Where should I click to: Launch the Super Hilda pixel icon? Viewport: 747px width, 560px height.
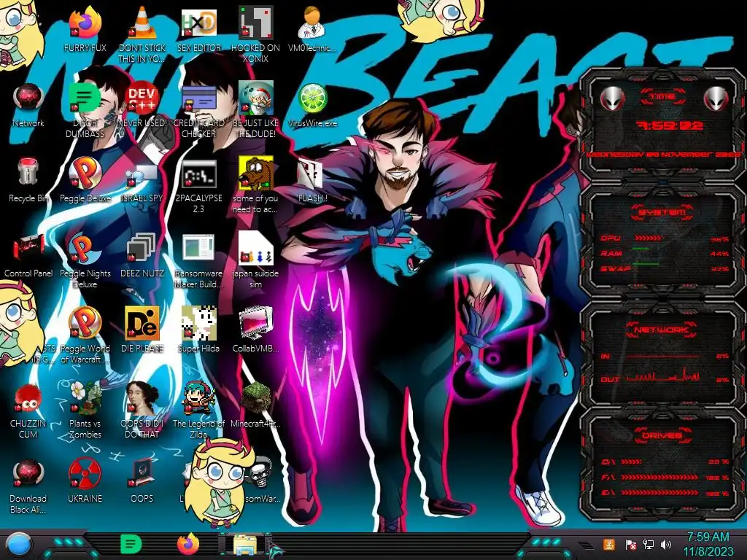(198, 323)
